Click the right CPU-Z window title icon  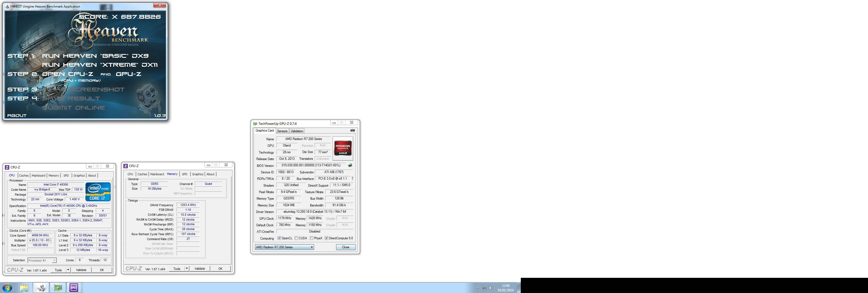pos(126,166)
